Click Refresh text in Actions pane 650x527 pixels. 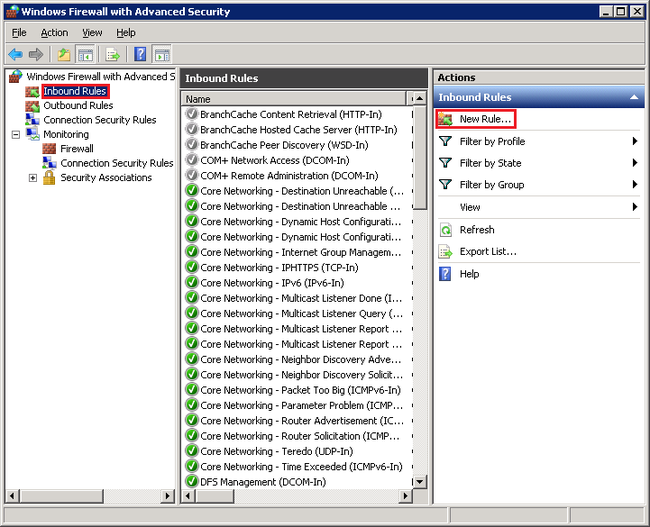(477, 230)
